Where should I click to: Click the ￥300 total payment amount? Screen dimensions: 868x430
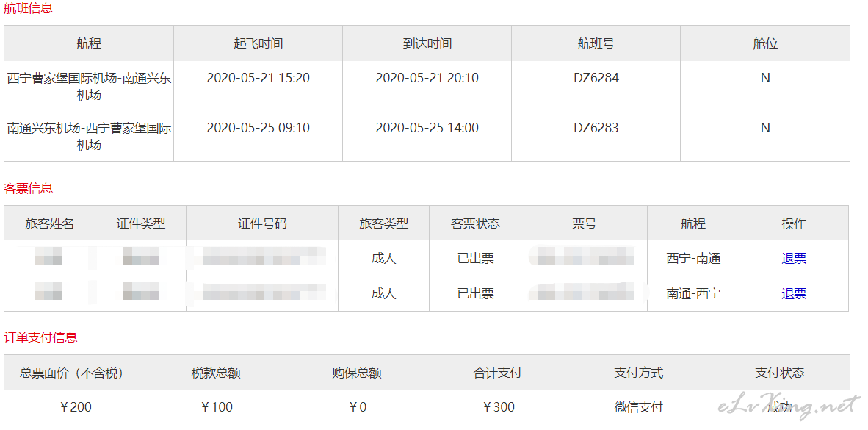coord(498,407)
